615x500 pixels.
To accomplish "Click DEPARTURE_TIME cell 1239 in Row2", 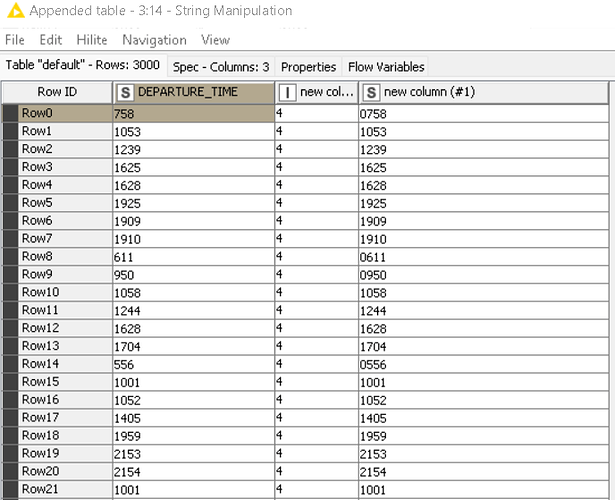I will click(193, 149).
